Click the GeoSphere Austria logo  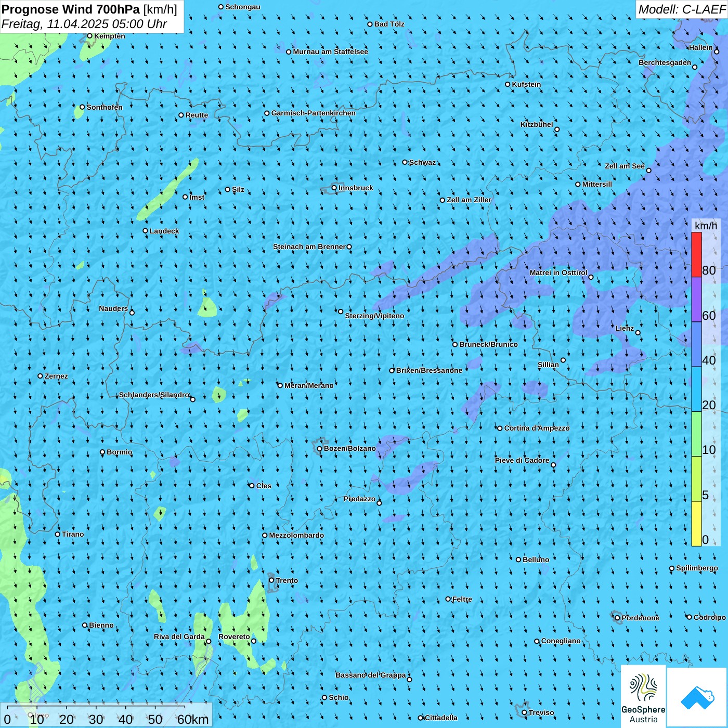[643, 696]
